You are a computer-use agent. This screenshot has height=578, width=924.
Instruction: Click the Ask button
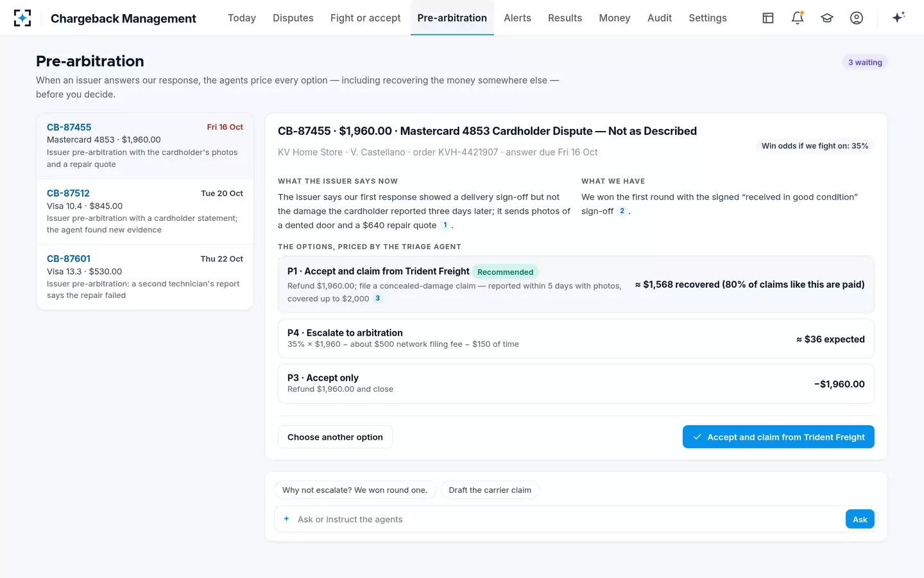click(860, 519)
